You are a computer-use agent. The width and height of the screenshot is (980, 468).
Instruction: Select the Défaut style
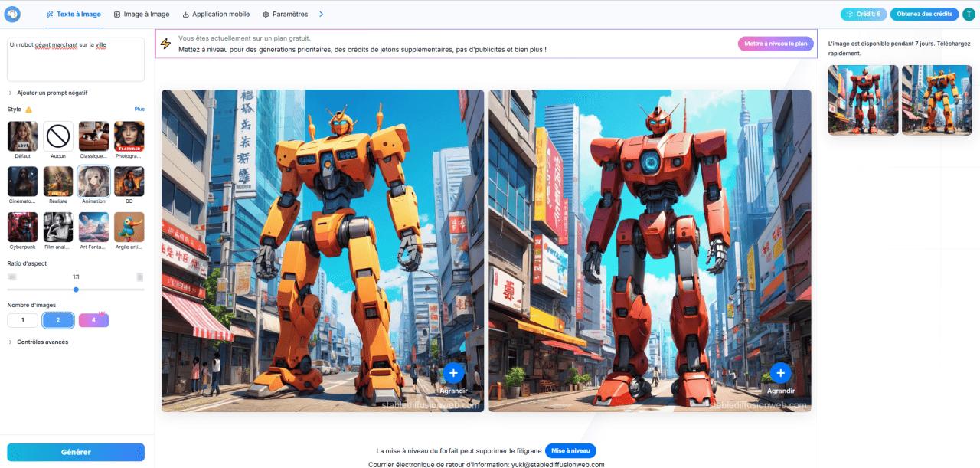(22, 136)
